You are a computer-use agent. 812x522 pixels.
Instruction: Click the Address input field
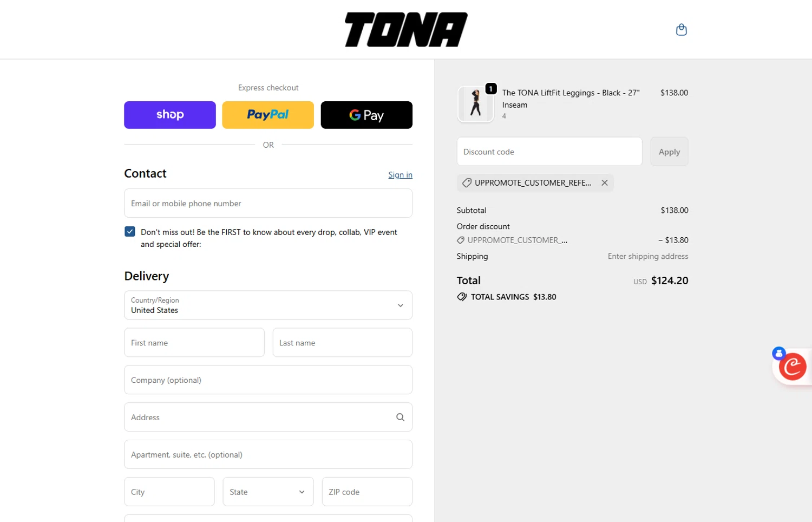click(268, 417)
